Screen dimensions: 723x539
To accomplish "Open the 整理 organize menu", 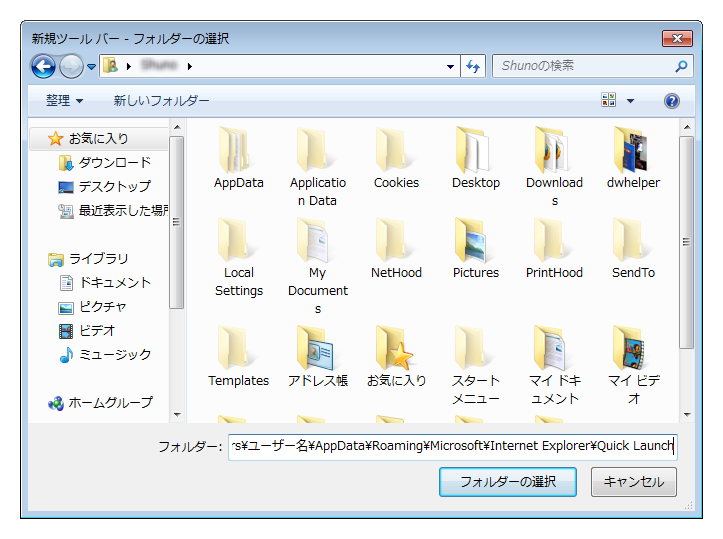I will tap(64, 101).
